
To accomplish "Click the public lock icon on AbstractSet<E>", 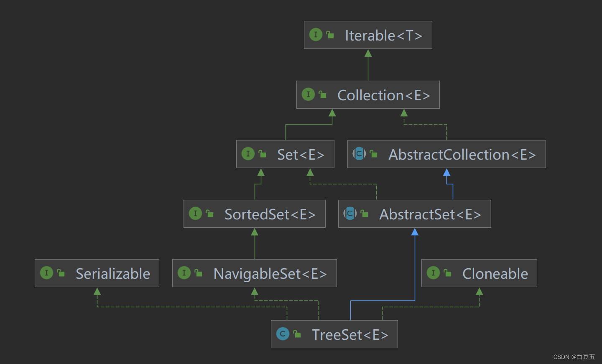I will point(364,214).
